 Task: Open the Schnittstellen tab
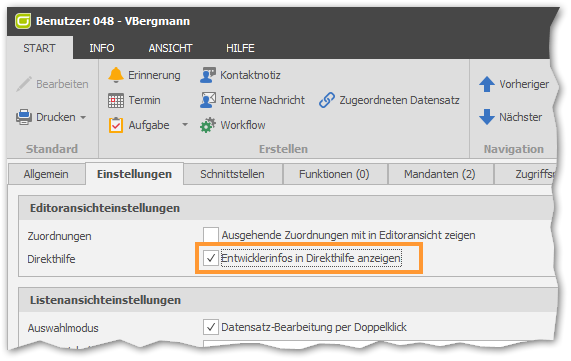pyautogui.click(x=232, y=174)
